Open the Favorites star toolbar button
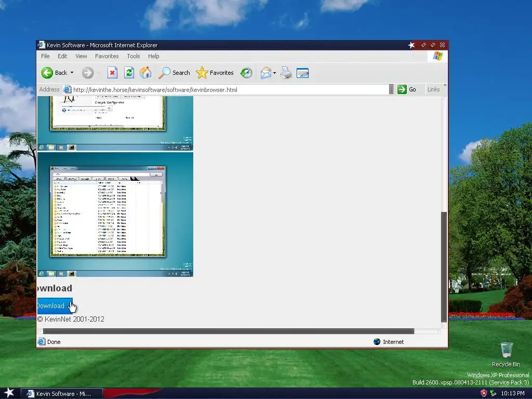The image size is (532, 399). (x=215, y=73)
